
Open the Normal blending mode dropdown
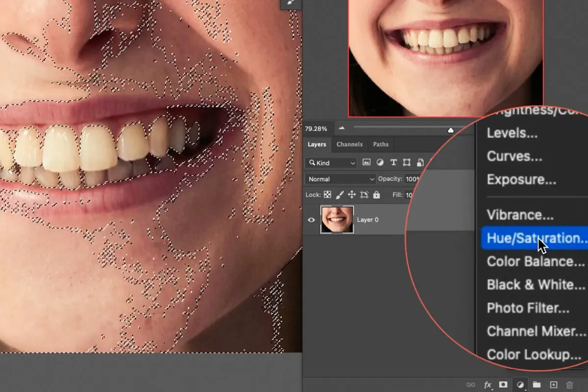coord(340,179)
